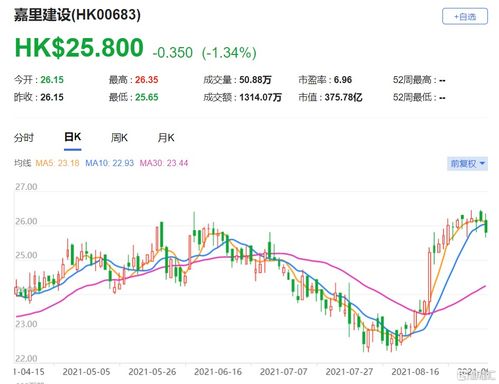The height and width of the screenshot is (384, 499).
Task: Click the 23.00 price axis label
Action: pos(26,324)
